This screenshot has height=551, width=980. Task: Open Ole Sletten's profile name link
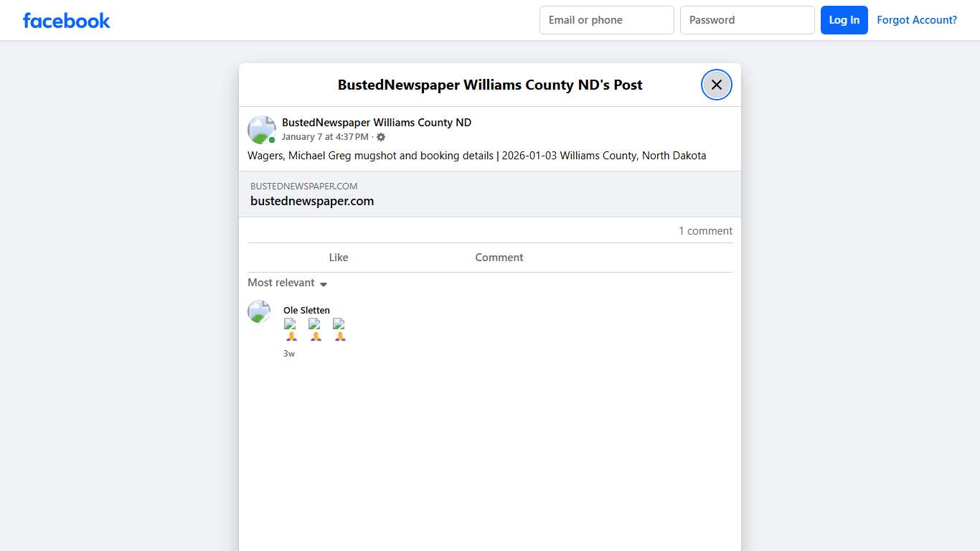[306, 311]
